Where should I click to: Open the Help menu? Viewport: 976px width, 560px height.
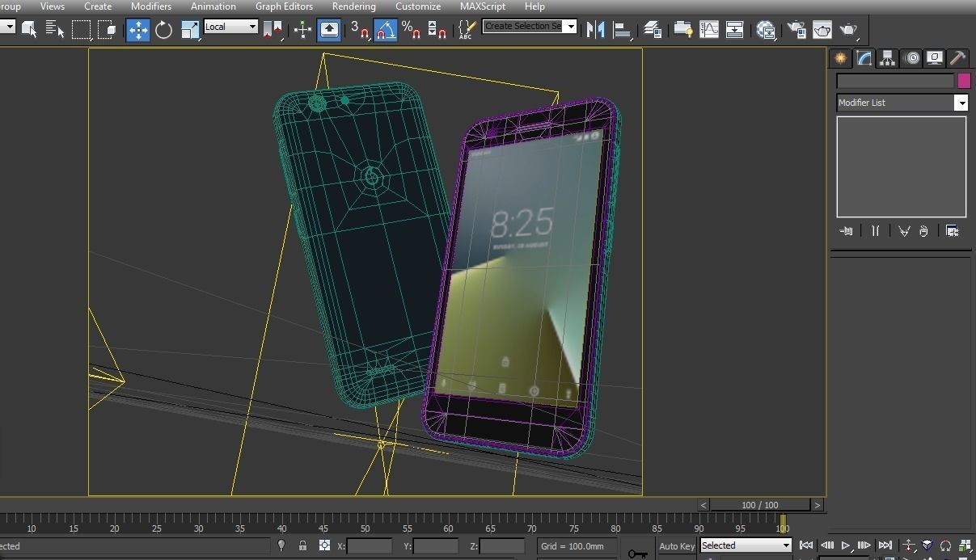(534, 6)
